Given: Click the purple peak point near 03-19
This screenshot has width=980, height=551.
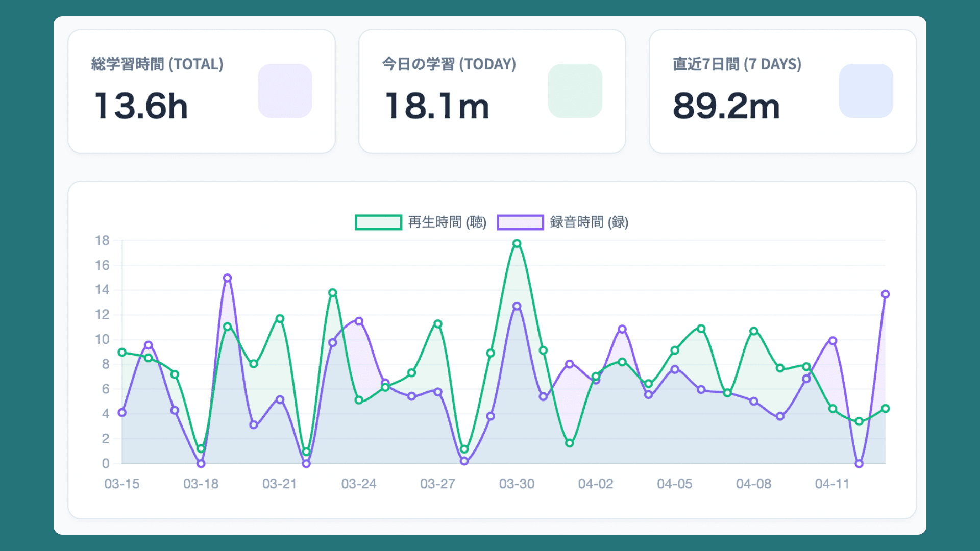Looking at the screenshot, I should tap(227, 278).
